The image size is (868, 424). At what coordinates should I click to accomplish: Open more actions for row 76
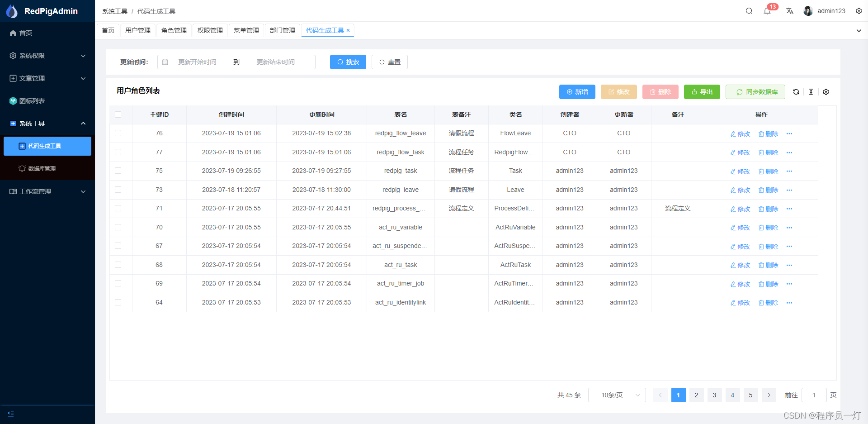click(789, 133)
